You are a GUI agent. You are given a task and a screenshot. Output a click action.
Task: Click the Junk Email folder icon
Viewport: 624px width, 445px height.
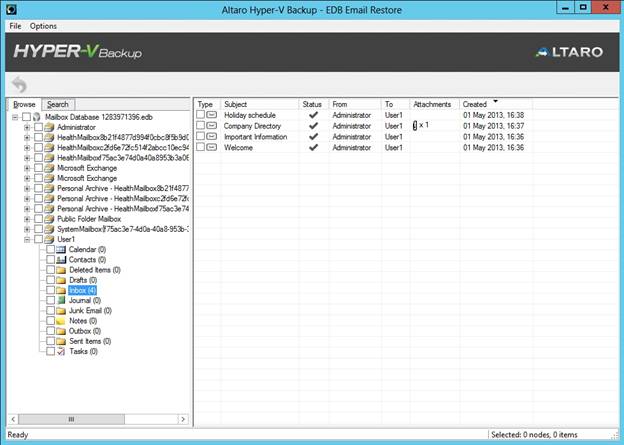point(61,310)
